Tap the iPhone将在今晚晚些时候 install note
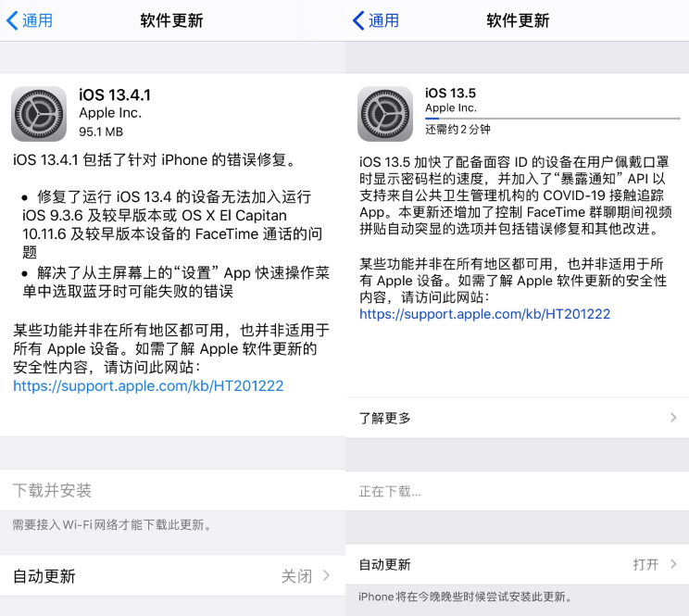 465,597
